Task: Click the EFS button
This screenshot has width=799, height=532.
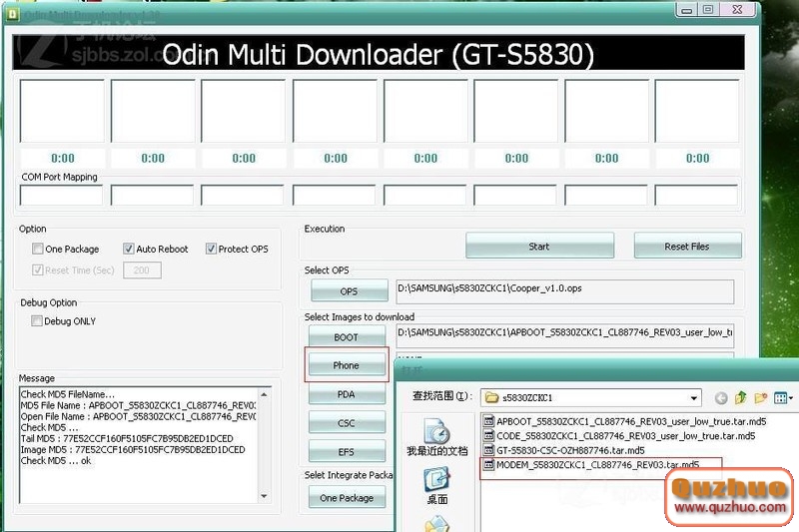Action: [x=347, y=451]
